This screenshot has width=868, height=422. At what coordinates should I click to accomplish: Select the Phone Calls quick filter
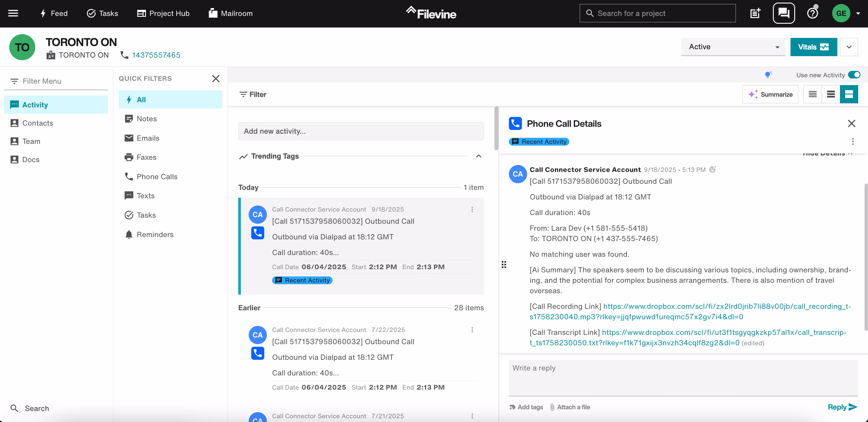[156, 177]
